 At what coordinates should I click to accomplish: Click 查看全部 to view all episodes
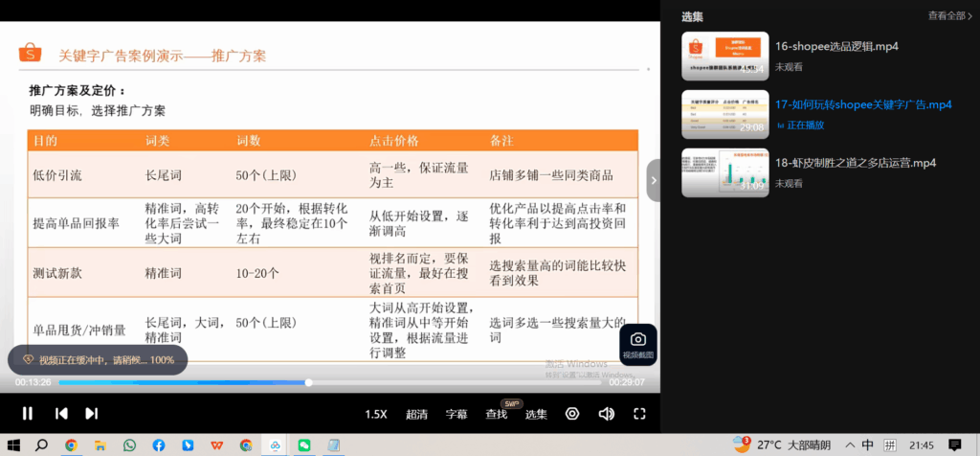click(x=949, y=15)
